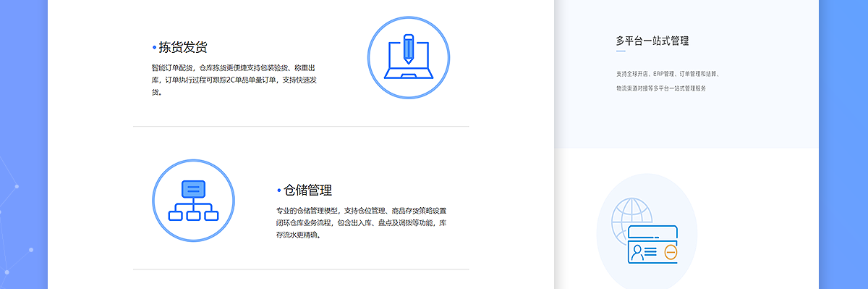Select the 拣货发货 heading
868x289 pixels.
coord(183,47)
